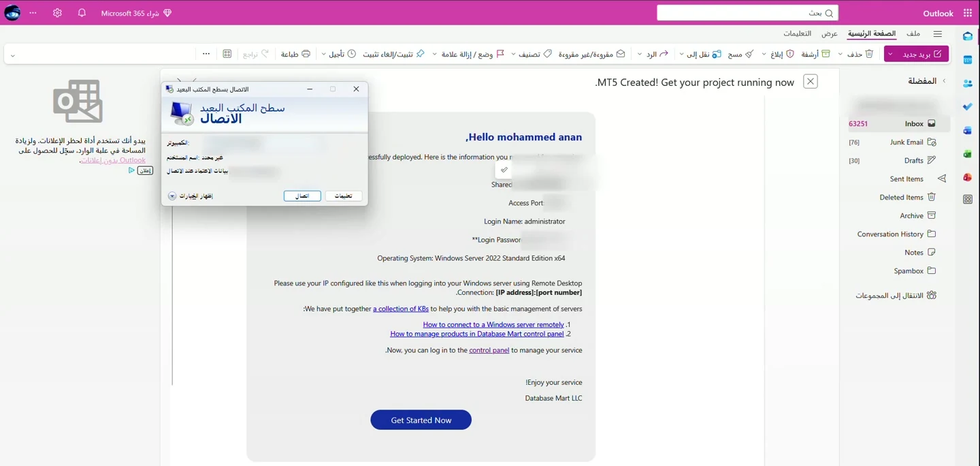The width and height of the screenshot is (980, 466).
Task: Switch to the عرض tab
Action: 829,33
